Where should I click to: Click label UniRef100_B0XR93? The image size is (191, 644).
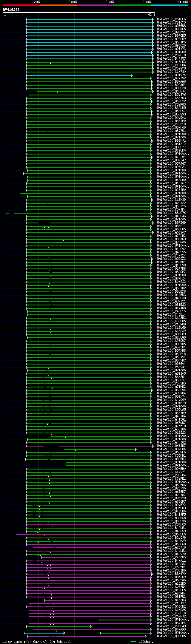(171, 630)
